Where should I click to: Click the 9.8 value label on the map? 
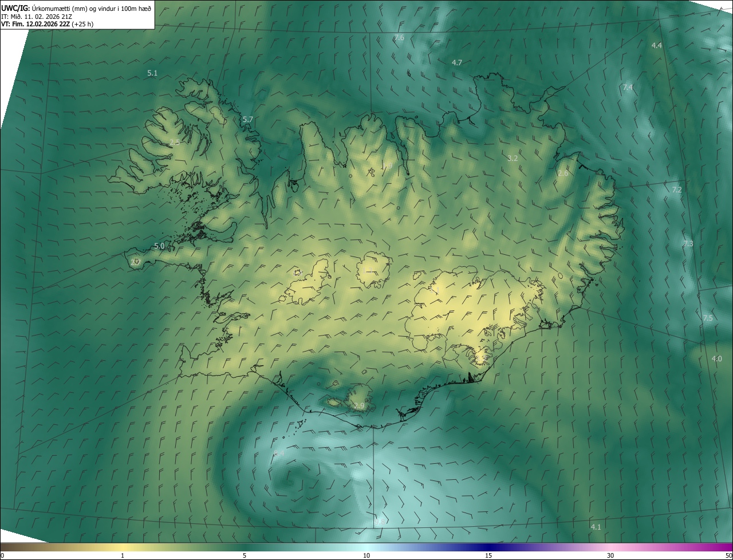(x=380, y=522)
